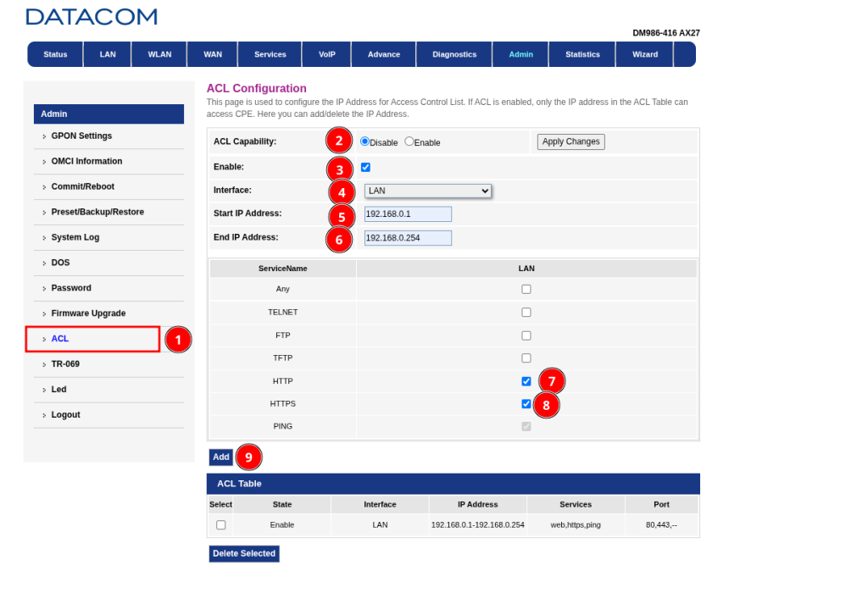Select the ACL Capability Disable radio

click(364, 141)
